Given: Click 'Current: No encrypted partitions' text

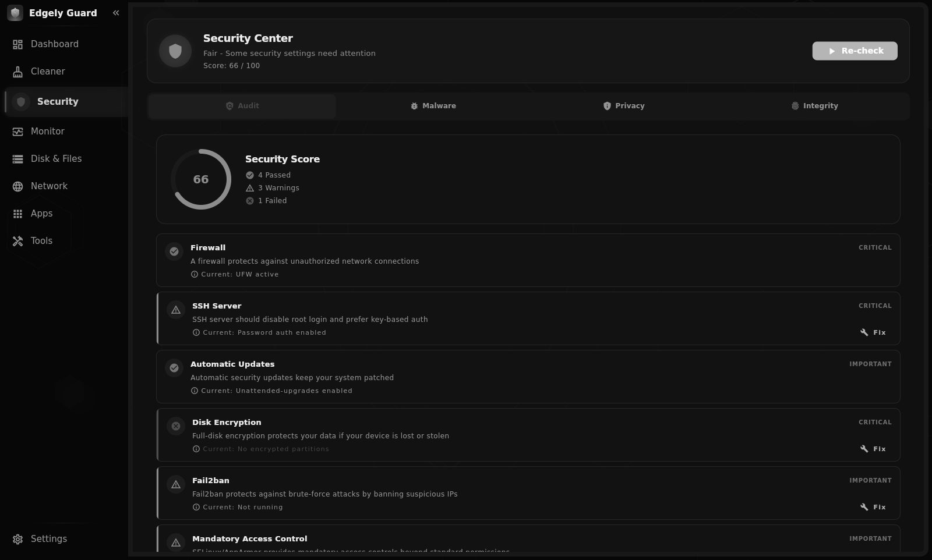Looking at the screenshot, I should 266,449.
